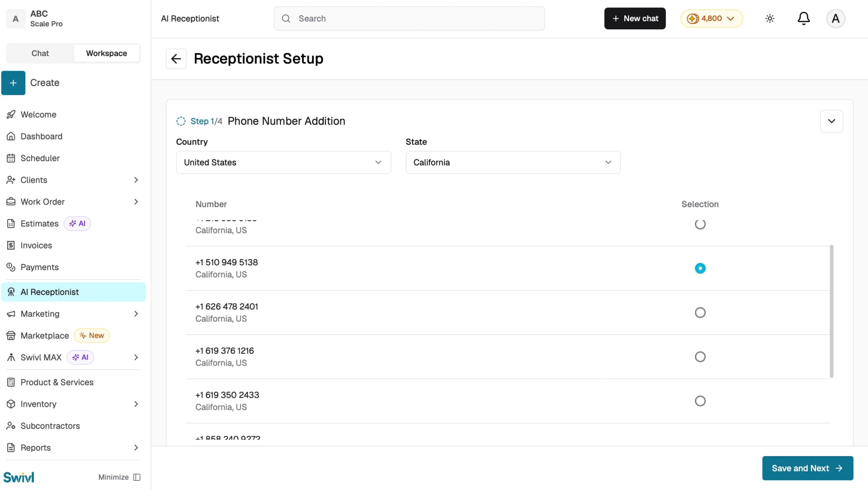Click the Estimates document icon

[x=11, y=224]
